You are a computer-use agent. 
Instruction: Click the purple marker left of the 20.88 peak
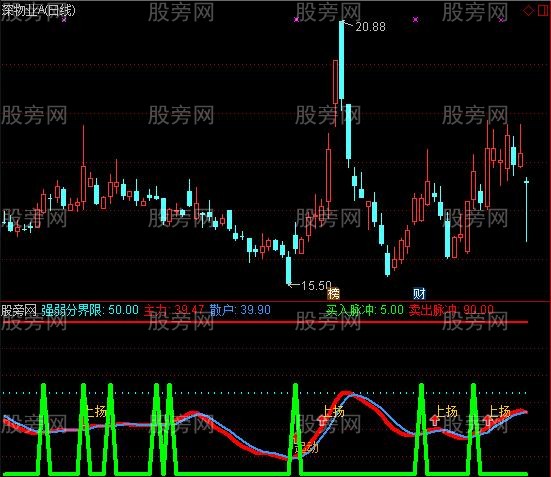click(296, 20)
